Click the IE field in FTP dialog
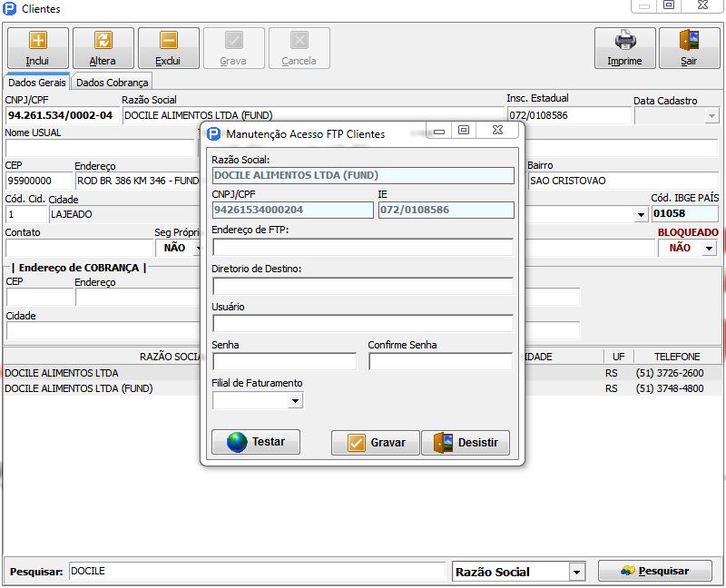Screen dimensions: 726x588 point(446,210)
